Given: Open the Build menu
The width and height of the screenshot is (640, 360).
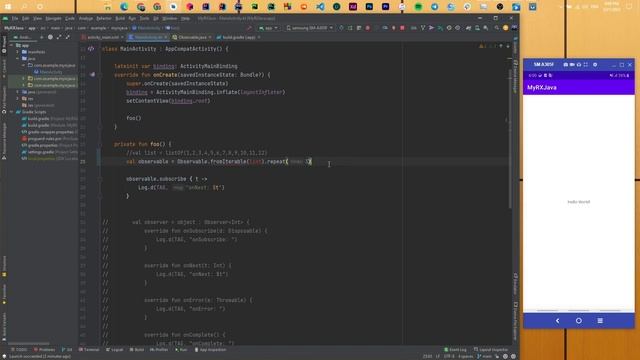Looking at the screenshot, I should tap(120, 18).
